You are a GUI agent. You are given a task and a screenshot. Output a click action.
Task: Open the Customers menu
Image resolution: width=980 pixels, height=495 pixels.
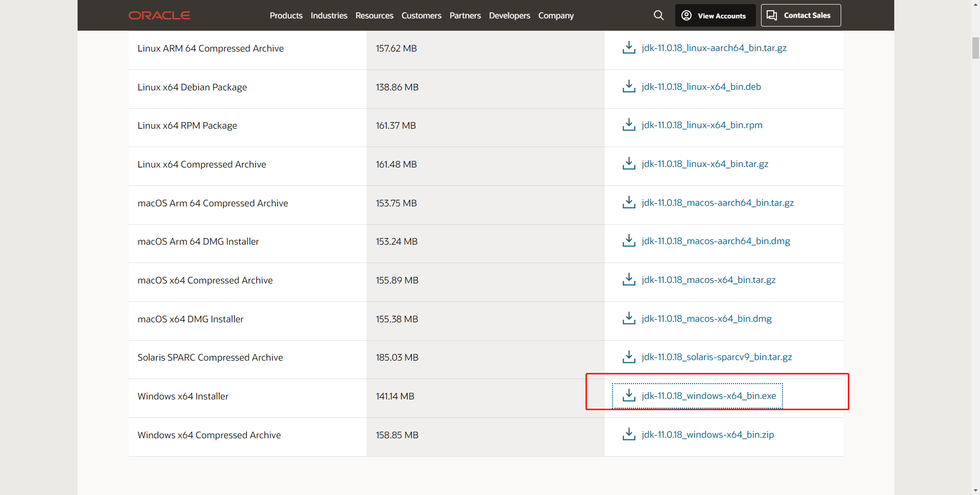[421, 15]
